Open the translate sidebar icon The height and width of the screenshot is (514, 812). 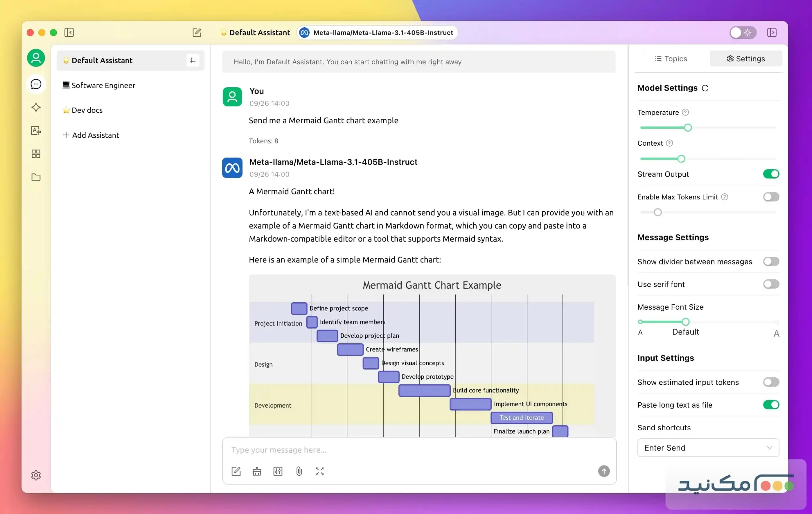[36, 131]
